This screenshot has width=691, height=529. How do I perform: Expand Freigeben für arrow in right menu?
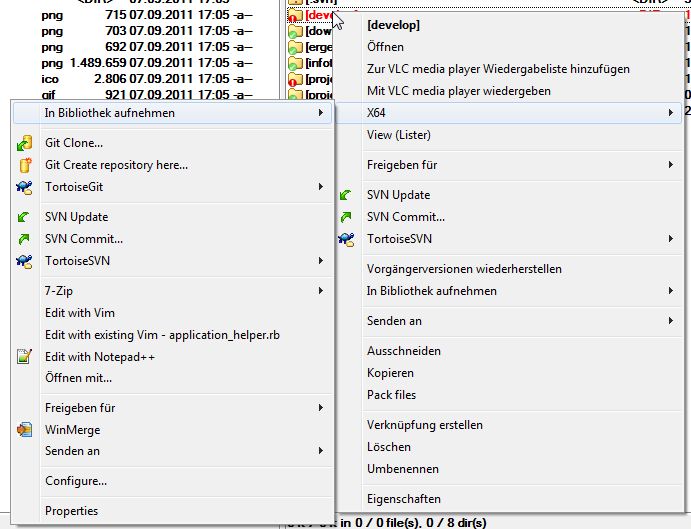[x=671, y=165]
